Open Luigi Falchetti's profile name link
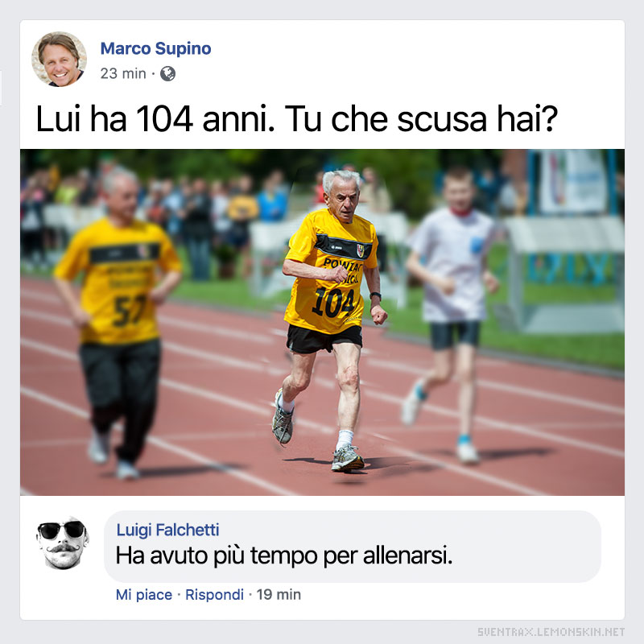 (167, 530)
